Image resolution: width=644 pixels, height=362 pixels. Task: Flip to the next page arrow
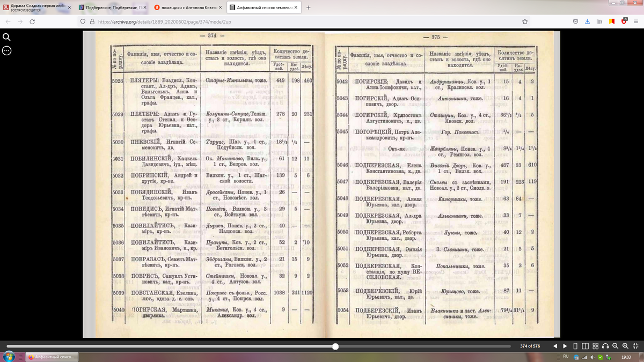(565, 346)
